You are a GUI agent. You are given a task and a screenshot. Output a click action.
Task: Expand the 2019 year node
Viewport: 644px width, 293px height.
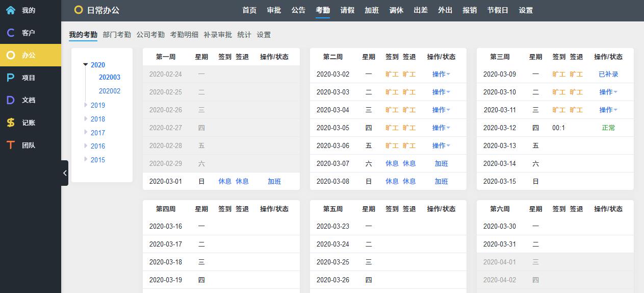pos(86,105)
